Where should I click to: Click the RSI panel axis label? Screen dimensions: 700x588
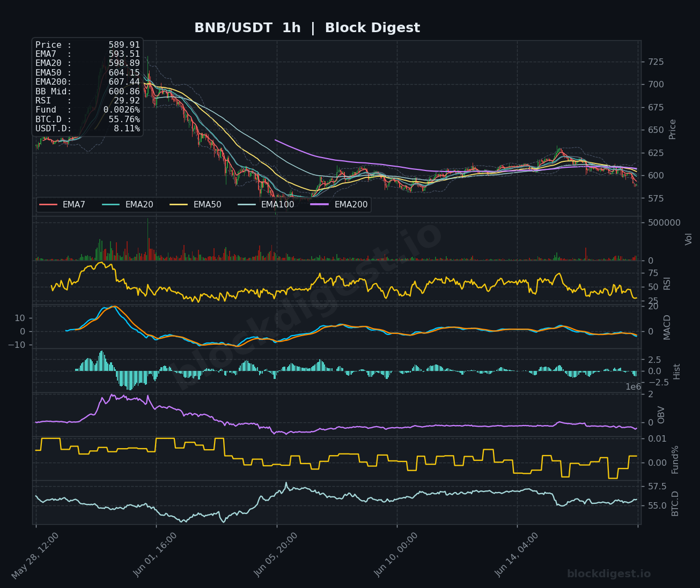tap(667, 284)
